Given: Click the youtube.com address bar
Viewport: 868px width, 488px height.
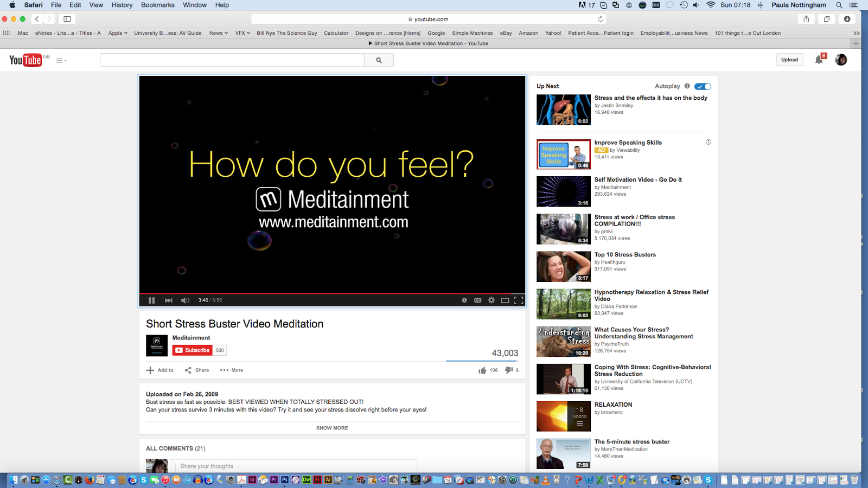Looking at the screenshot, I should tap(428, 19).
